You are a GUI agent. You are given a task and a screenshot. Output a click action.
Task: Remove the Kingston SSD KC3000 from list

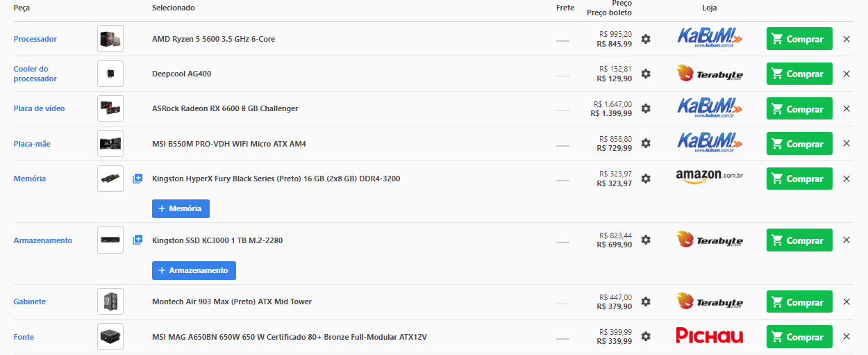(x=846, y=240)
